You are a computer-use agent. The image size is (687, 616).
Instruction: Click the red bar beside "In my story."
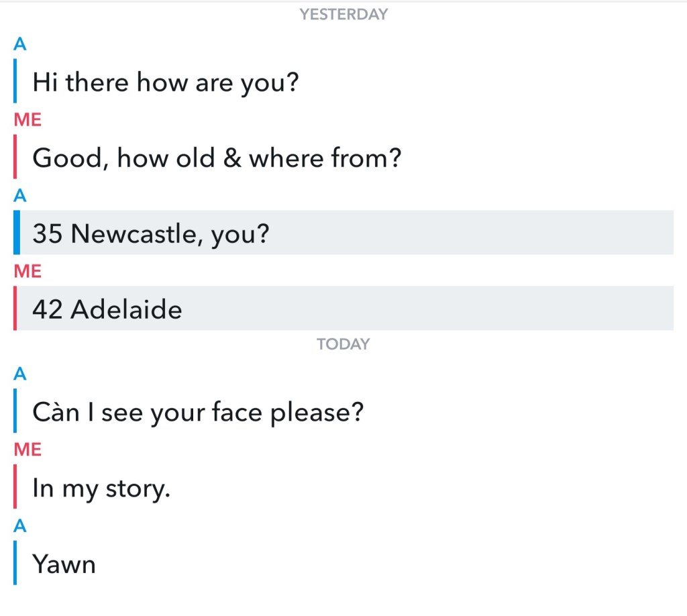pyautogui.click(x=15, y=486)
